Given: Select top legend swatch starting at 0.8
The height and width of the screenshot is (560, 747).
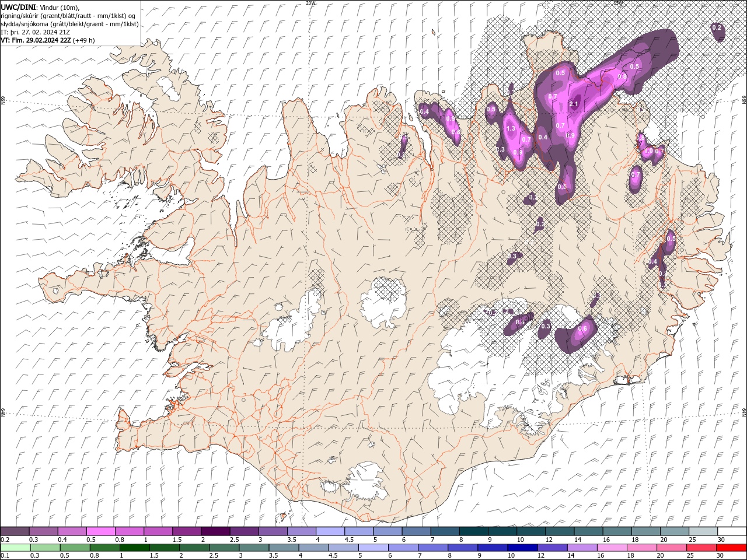Looking at the screenshot, I should click(129, 531).
